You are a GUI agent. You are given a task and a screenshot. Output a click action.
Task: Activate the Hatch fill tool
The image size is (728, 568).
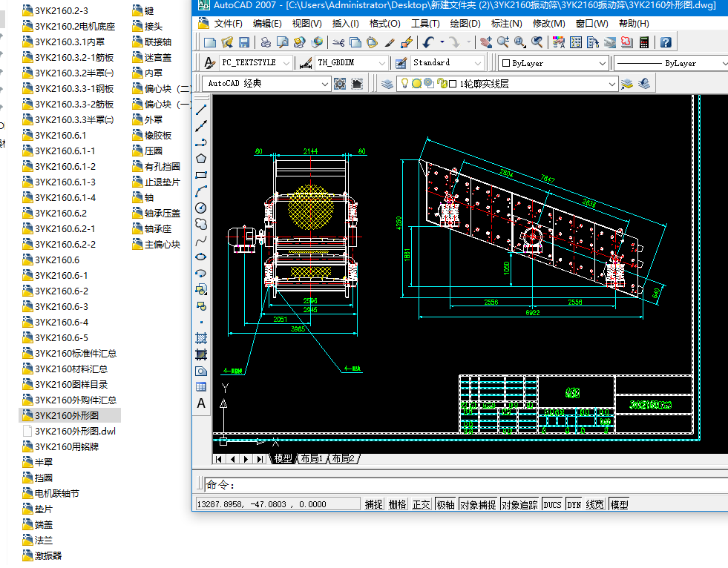tap(201, 338)
